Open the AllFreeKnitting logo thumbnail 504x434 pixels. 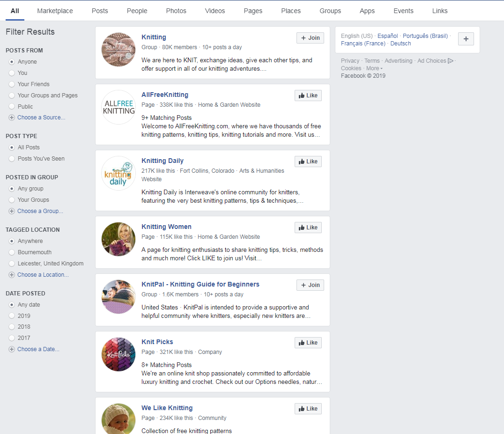pos(119,107)
